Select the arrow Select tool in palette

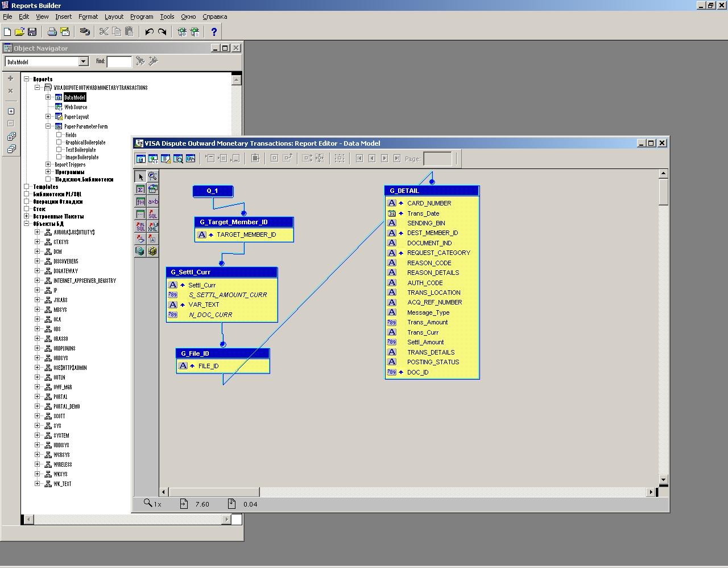[x=140, y=177]
